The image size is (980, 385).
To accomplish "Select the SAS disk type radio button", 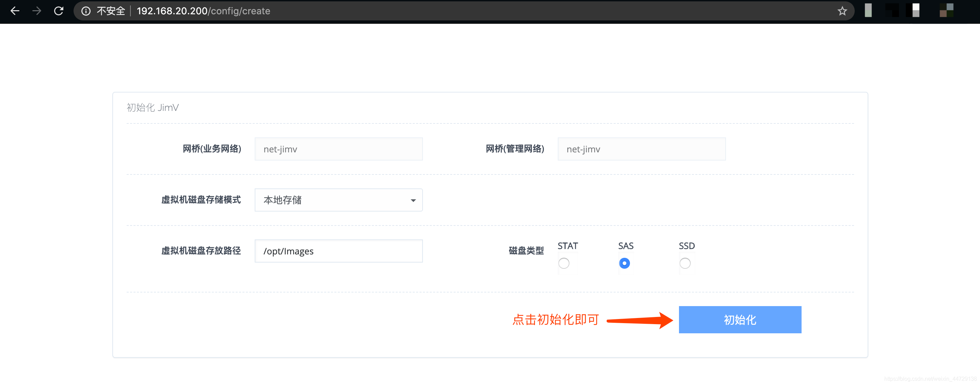I will (x=624, y=263).
